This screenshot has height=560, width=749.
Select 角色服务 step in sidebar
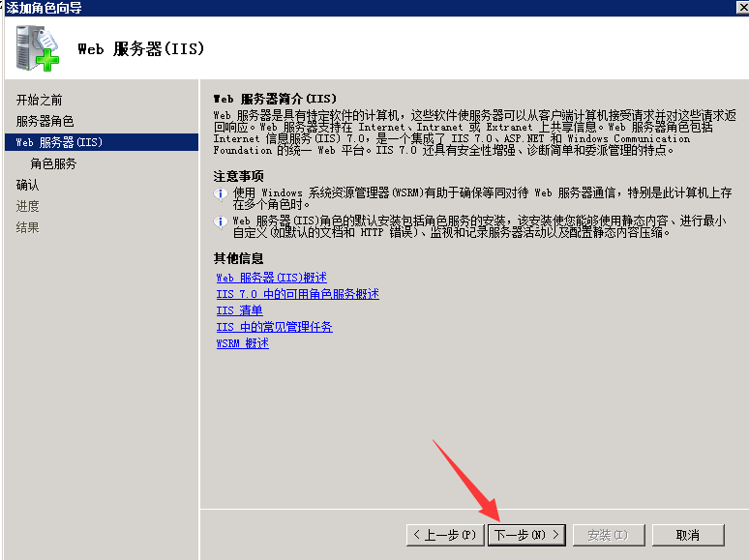(53, 163)
